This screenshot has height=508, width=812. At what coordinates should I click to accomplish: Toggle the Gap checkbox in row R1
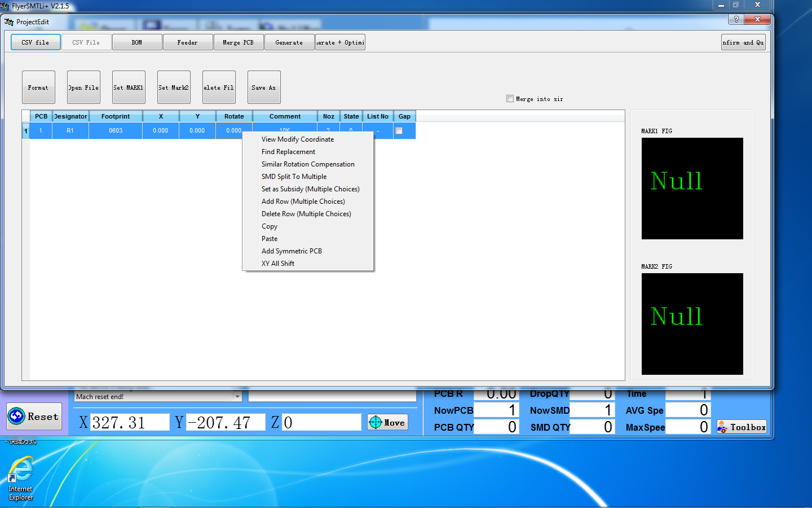pyautogui.click(x=399, y=130)
